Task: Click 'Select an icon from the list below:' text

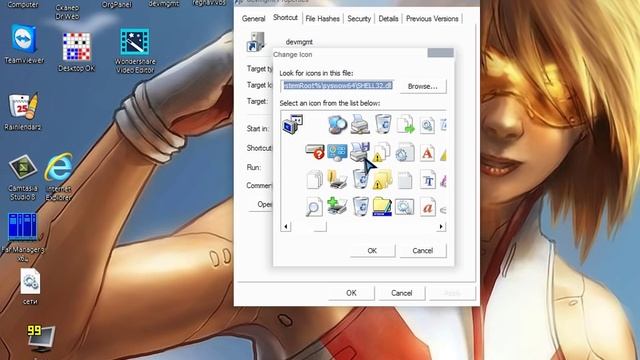Action: point(330,103)
